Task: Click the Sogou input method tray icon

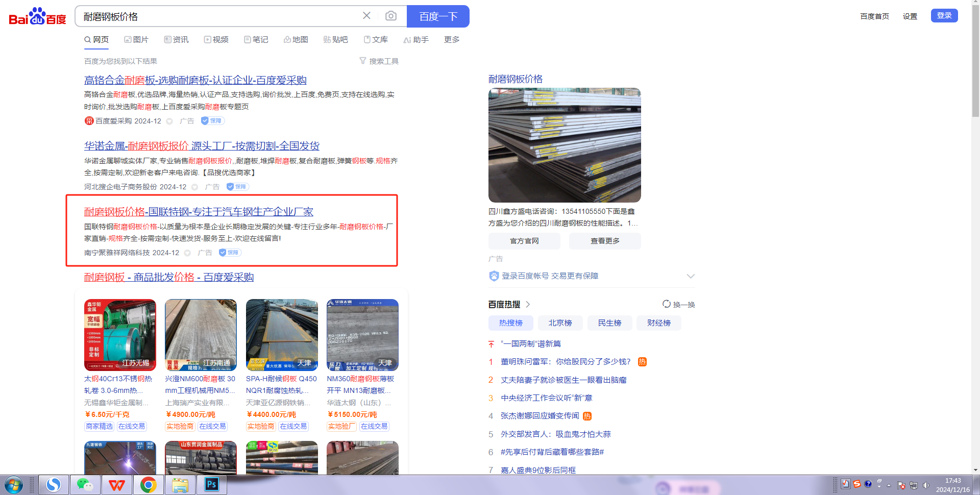Action: tap(857, 484)
